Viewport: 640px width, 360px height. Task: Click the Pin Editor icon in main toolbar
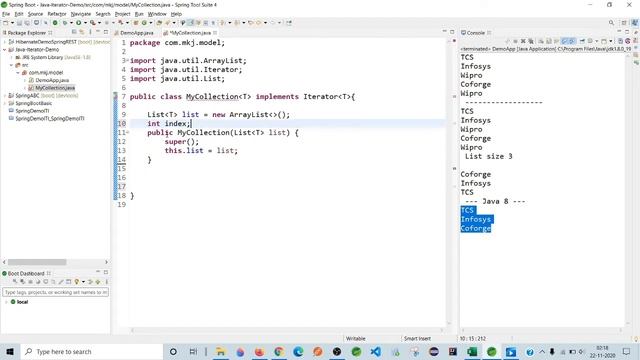tap(289, 23)
